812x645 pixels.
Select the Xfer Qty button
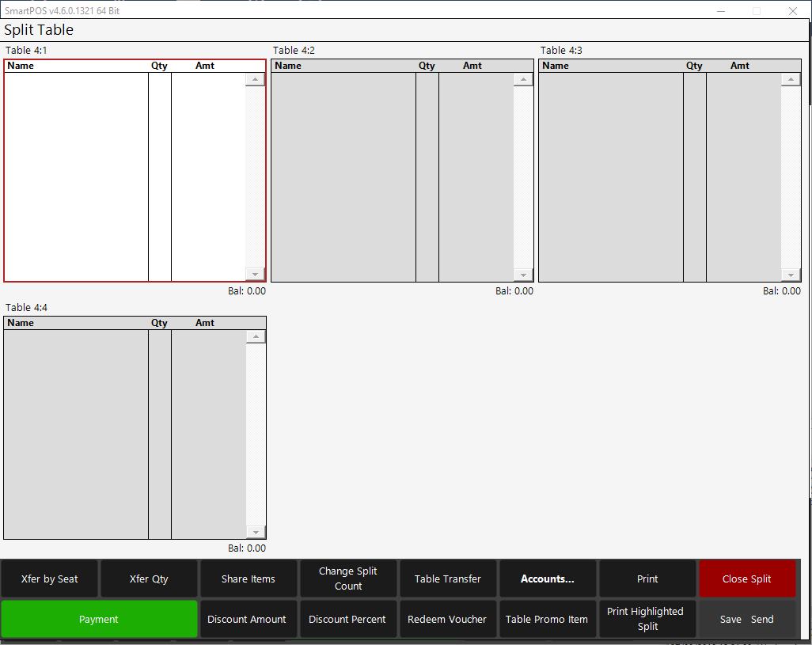tap(149, 579)
